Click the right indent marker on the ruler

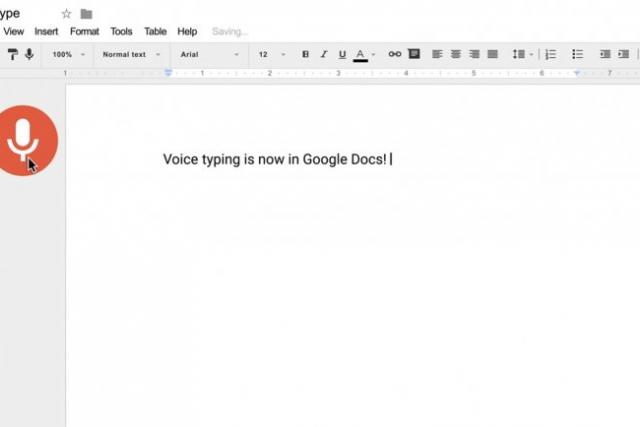(576, 73)
